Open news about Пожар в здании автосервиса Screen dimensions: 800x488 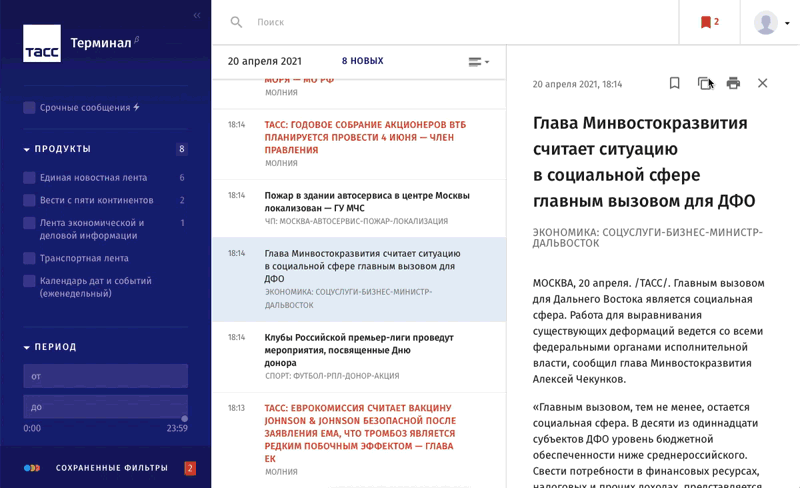point(359,208)
